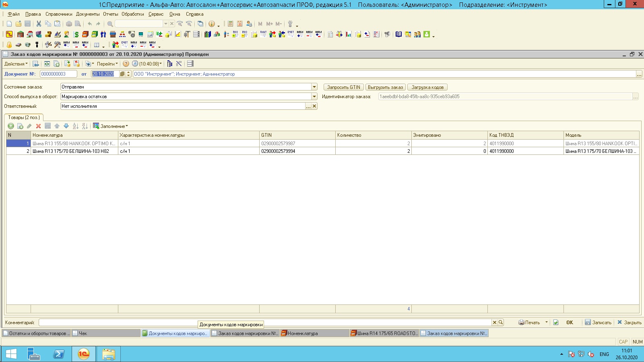Click the dollar sign currency icon
This screenshot has width=644, height=362.
(x=76, y=34)
